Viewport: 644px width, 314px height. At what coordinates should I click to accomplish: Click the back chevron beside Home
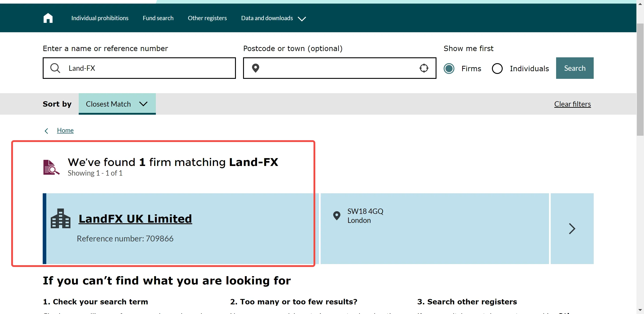(47, 131)
